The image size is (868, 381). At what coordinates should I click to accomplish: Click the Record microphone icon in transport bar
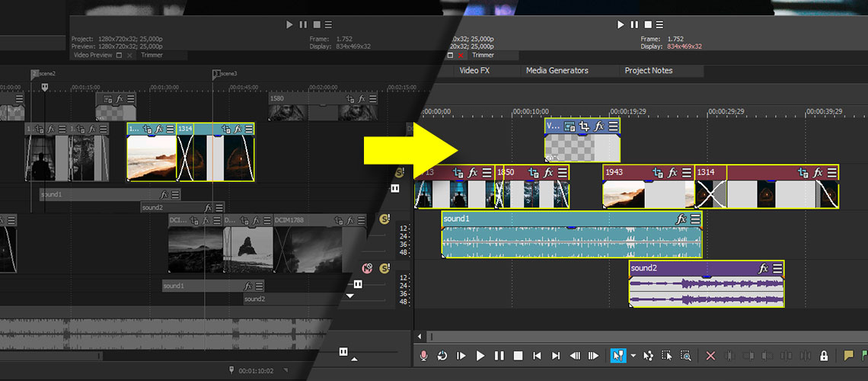[x=423, y=356]
